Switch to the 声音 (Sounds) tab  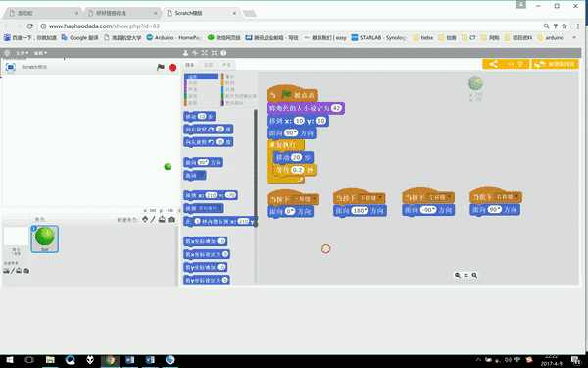click(226, 65)
